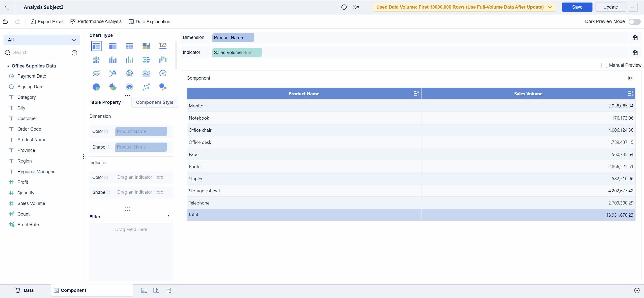Click the field search input box
The height and width of the screenshot is (298, 644).
(x=35, y=52)
